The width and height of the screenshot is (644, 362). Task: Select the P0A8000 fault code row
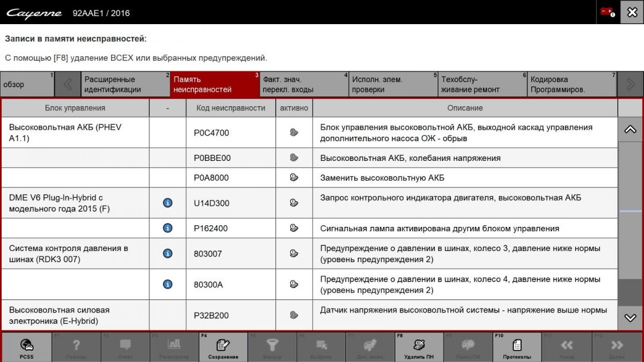tap(211, 178)
